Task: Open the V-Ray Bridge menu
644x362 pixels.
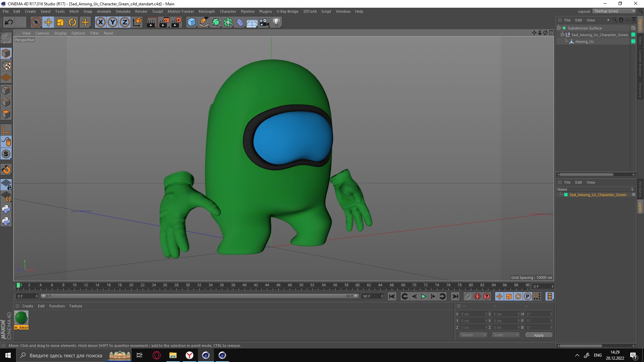Action: click(287, 11)
